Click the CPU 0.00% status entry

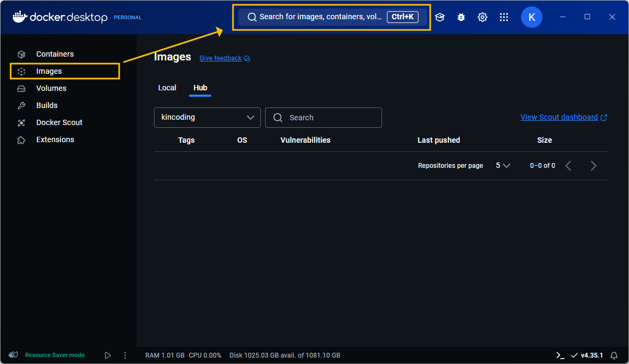click(x=205, y=355)
